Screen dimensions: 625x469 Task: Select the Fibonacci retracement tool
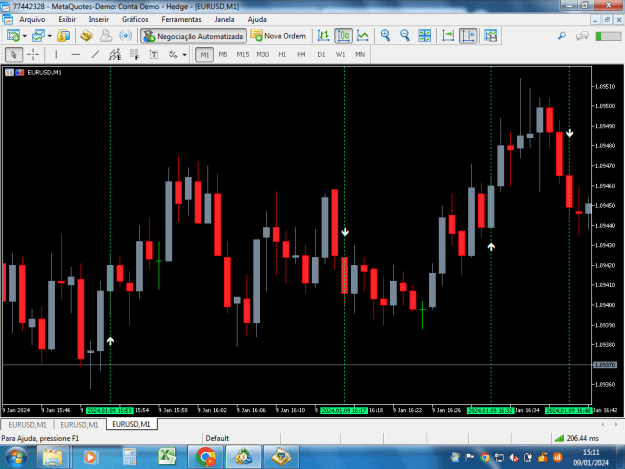click(134, 55)
